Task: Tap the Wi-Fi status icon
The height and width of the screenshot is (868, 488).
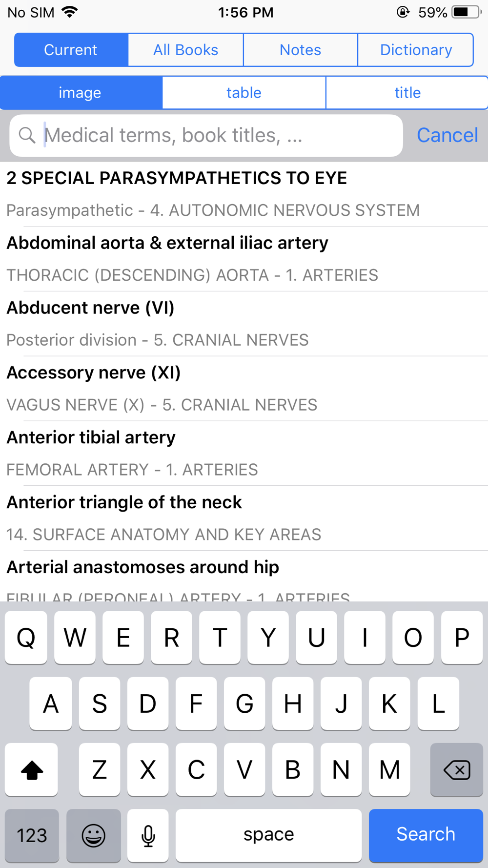Action: 70,12
